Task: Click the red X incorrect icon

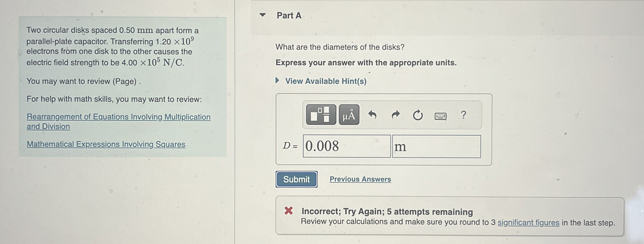Action: coord(288,210)
